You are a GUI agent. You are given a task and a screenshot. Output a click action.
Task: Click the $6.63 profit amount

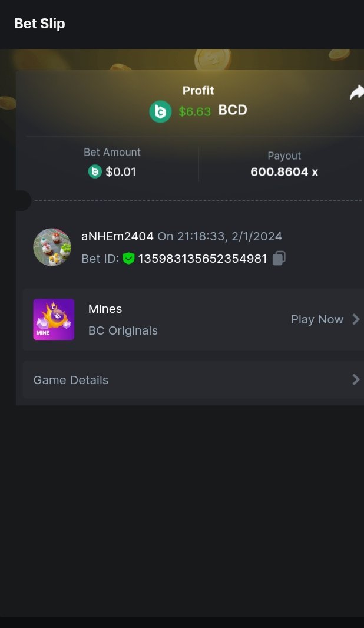(194, 111)
